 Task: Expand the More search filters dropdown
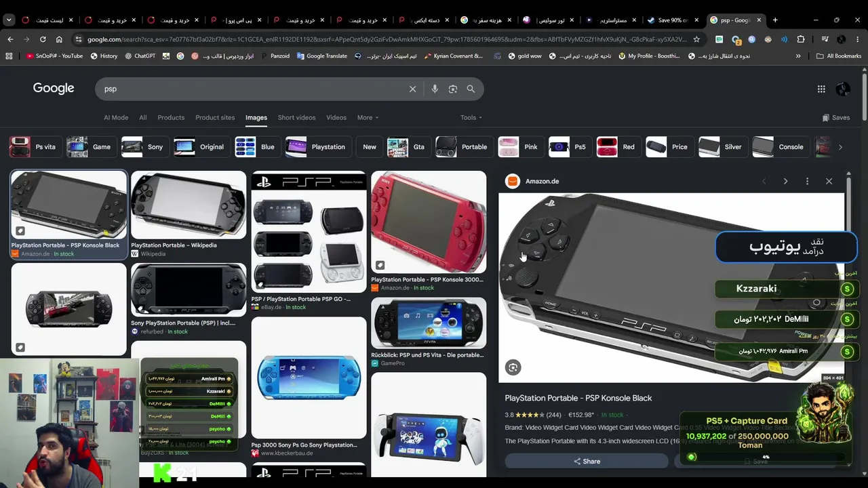368,117
